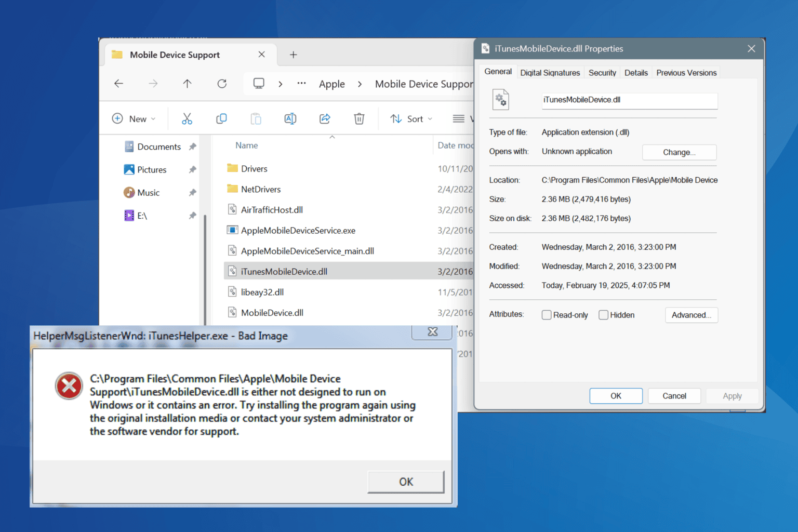798x532 pixels.
Task: Switch to Security tab in Properties
Action: [602, 73]
